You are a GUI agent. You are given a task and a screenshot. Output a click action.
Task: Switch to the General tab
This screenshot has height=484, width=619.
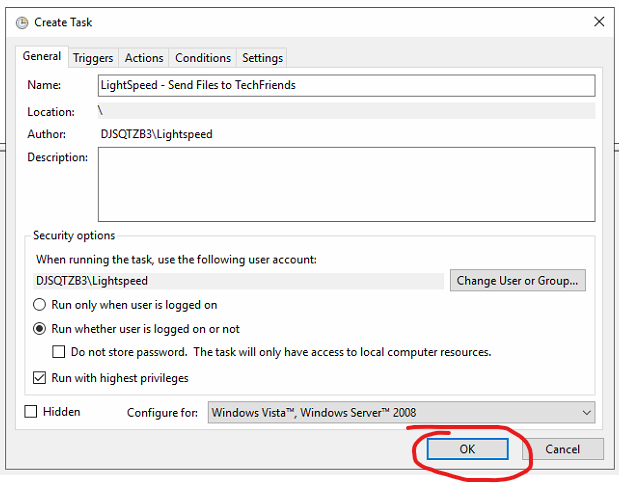point(41,56)
